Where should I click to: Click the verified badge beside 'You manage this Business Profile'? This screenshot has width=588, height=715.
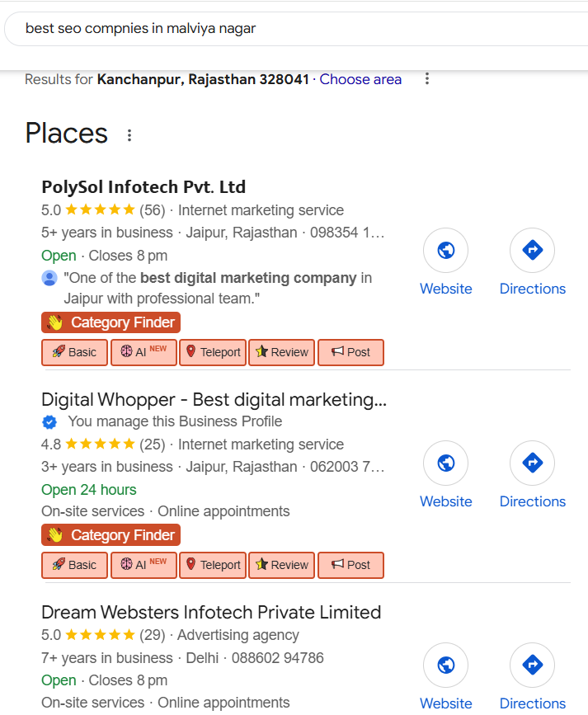[49, 422]
